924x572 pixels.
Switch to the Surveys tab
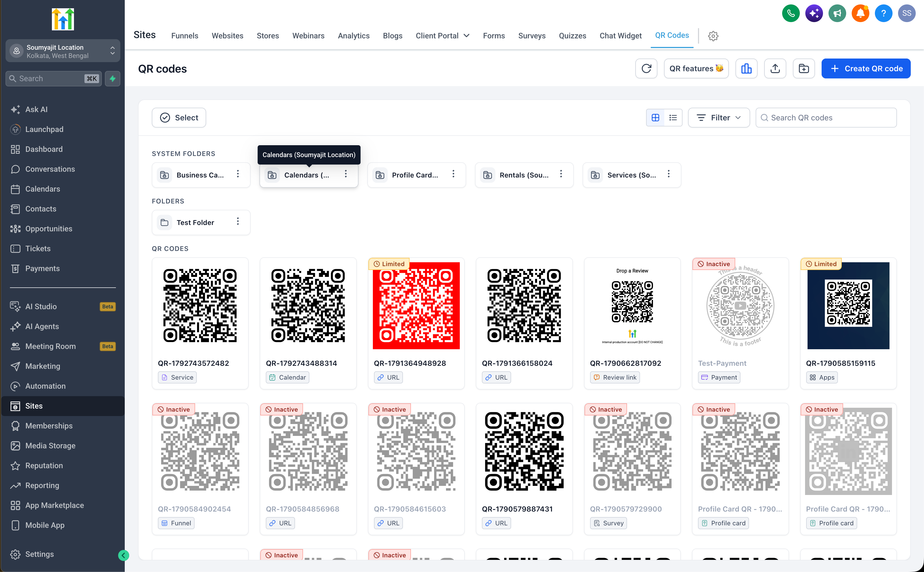coord(531,36)
